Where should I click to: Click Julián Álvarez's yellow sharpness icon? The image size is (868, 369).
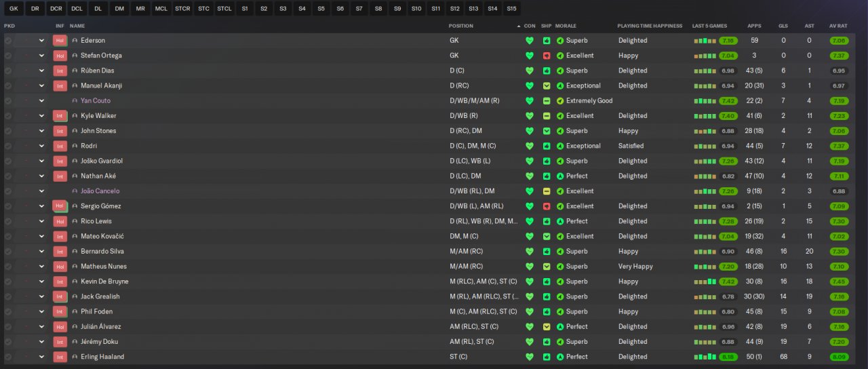tap(547, 327)
